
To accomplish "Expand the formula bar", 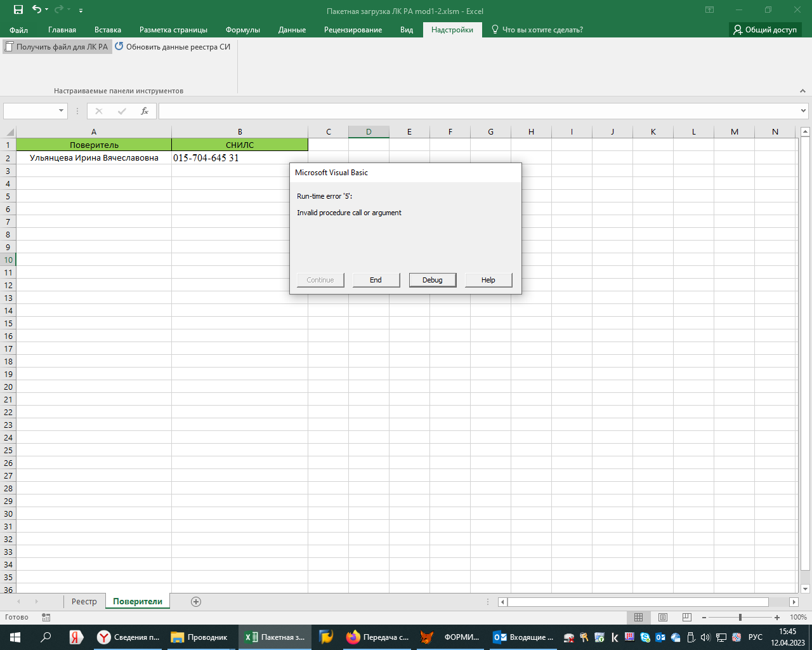I will 804,111.
